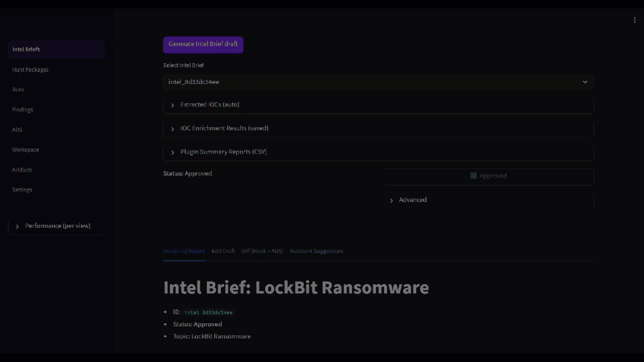Open the Runs page
This screenshot has height=362, width=644.
point(56,89)
